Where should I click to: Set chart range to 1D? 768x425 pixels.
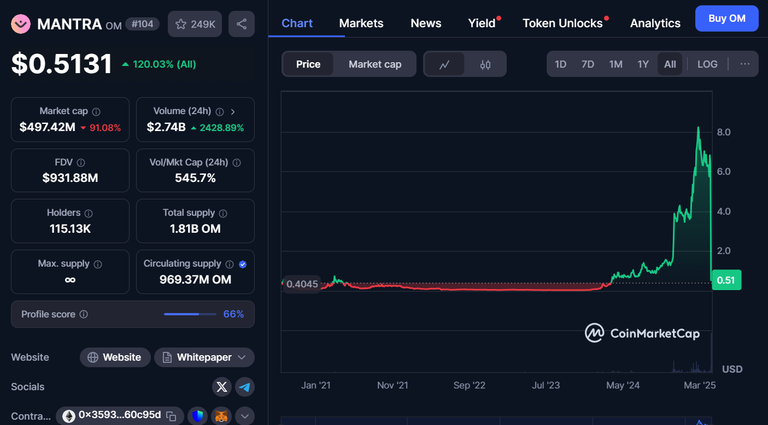point(560,64)
